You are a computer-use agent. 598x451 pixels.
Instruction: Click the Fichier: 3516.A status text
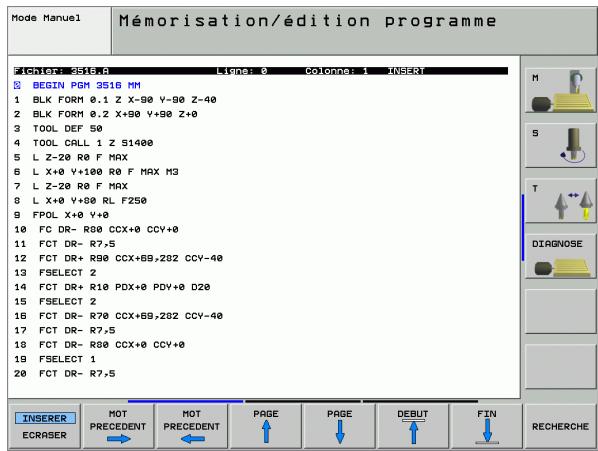pyautogui.click(x=61, y=71)
